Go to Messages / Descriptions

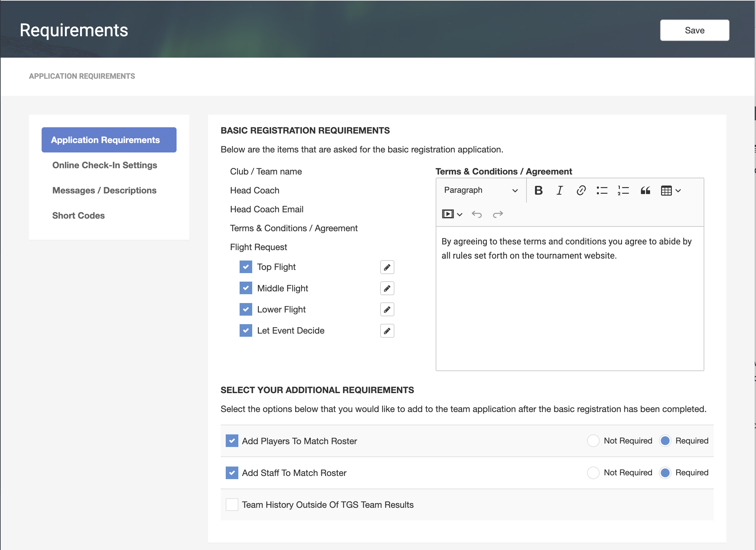[x=104, y=190]
